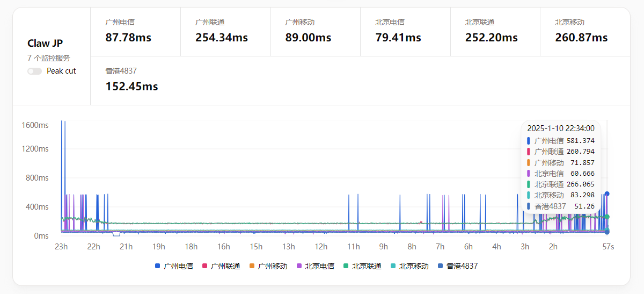Hide the 广州联通 legend series
This screenshot has width=644, height=294.
221,266
